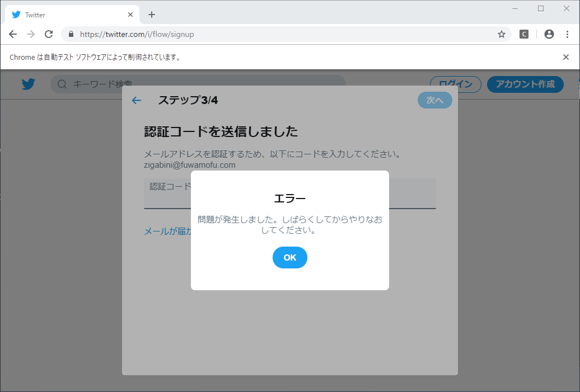Bookmark this page with star icon

click(501, 34)
